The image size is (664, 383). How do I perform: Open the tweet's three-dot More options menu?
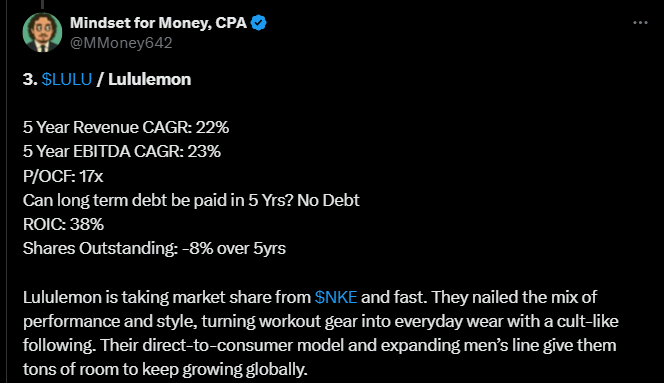[640, 22]
